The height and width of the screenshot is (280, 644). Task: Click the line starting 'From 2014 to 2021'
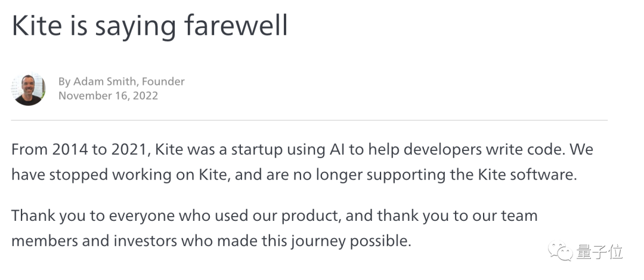pos(302,149)
